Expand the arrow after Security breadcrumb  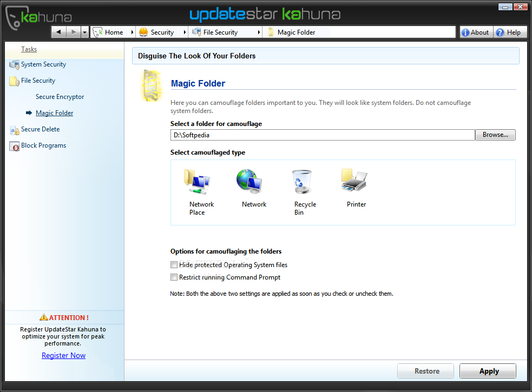[185, 32]
